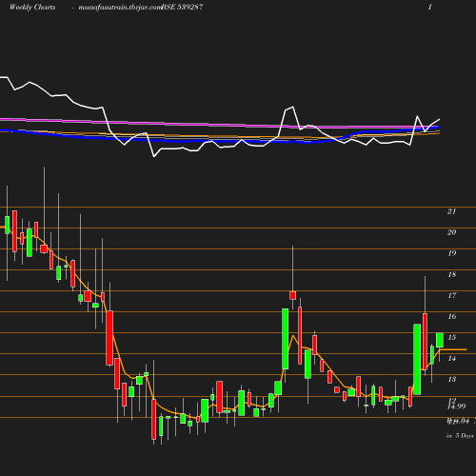This screenshot has width=476, height=476.
Task: Select the price axis label 20
Action: click(x=451, y=232)
